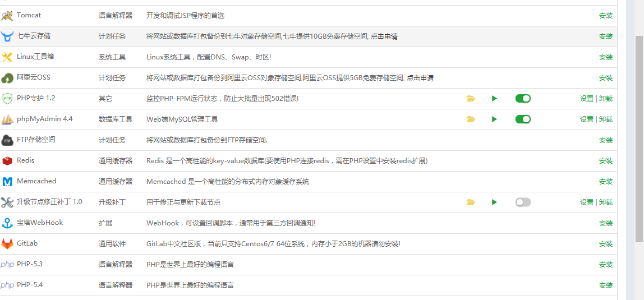This screenshot has width=644, height=300.
Task: Click the vertical scrollbar thumb
Action: (x=639, y=139)
